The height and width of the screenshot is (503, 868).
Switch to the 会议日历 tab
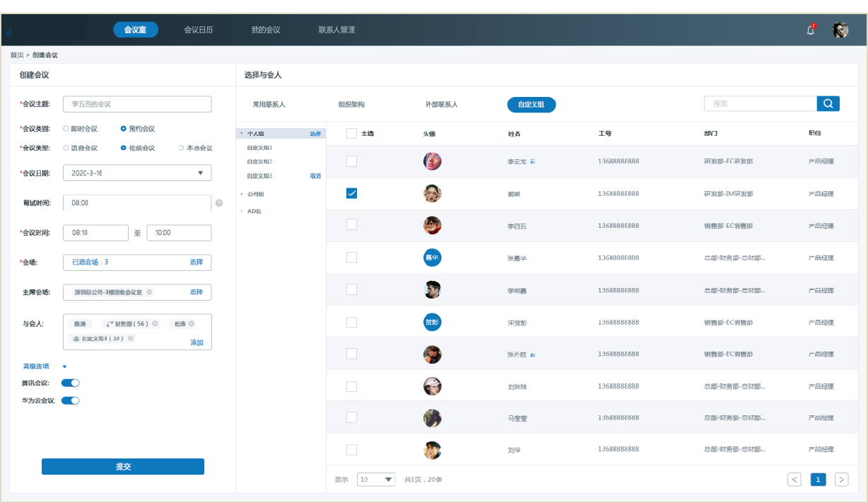[x=198, y=30]
